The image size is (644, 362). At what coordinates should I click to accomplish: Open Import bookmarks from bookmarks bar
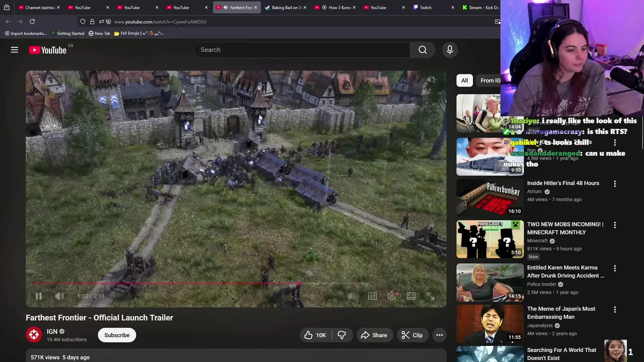(25, 33)
